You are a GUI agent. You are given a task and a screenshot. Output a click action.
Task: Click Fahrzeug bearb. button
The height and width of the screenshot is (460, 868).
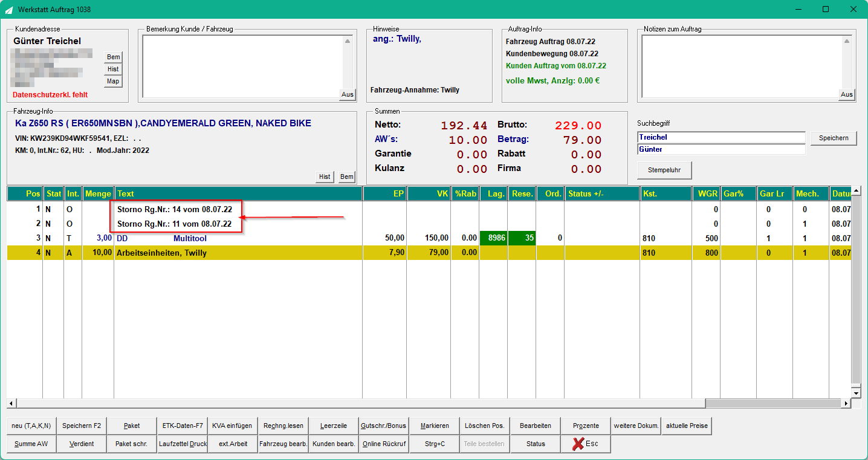[x=283, y=444]
